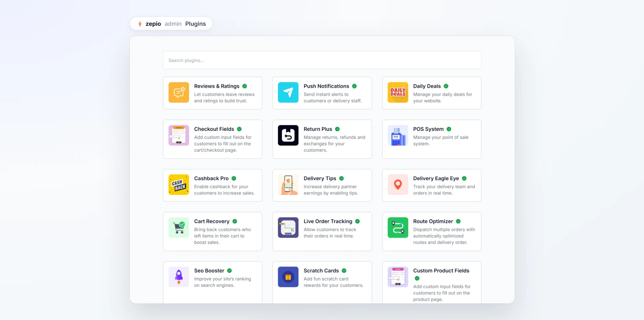Select the Plugins breadcrumb item
644x320 pixels.
coord(196,24)
